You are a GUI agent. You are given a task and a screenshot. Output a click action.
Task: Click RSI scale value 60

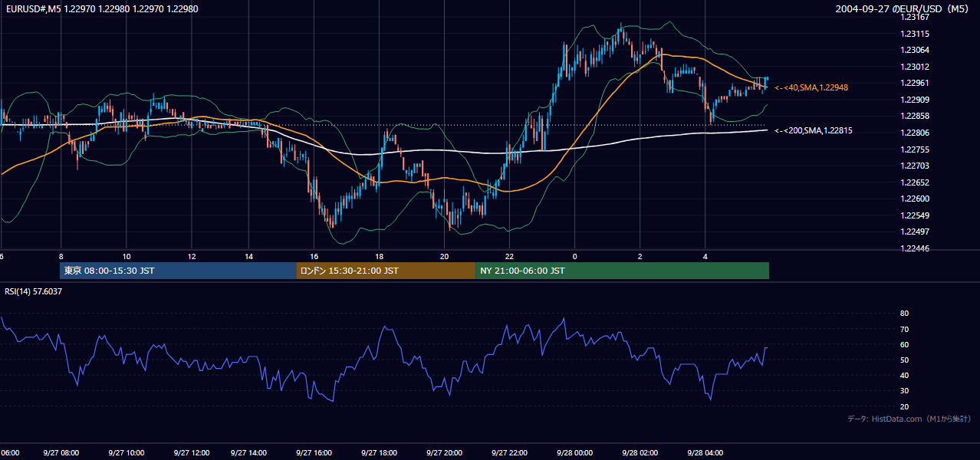point(905,344)
